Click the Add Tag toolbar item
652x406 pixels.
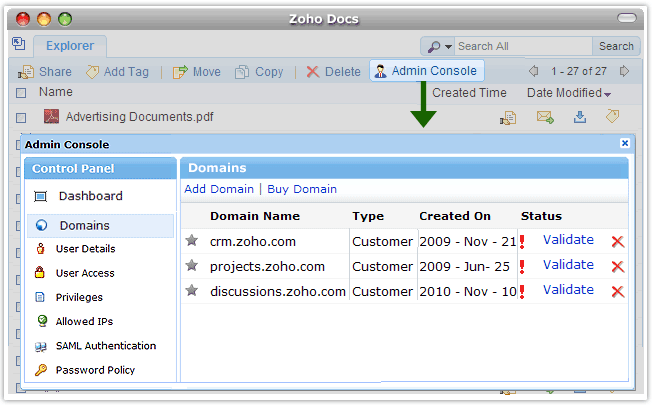point(117,72)
